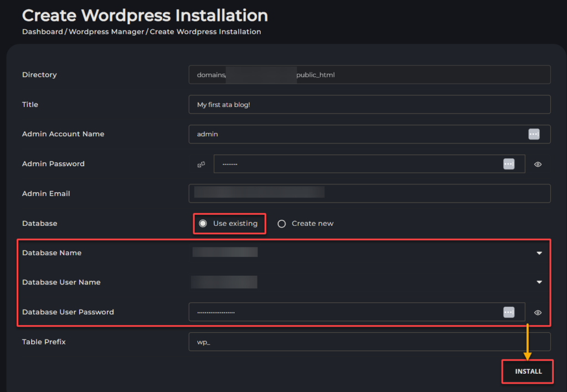Screen dimensions: 567x392
Task: Click the random password dice icon
Action: coord(201,164)
